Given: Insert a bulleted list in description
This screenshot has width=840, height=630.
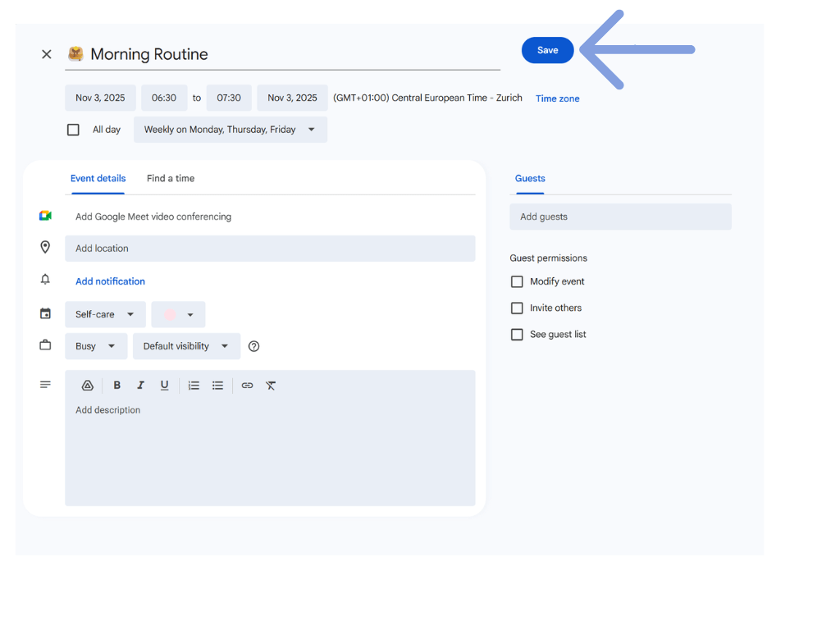Looking at the screenshot, I should (x=217, y=386).
